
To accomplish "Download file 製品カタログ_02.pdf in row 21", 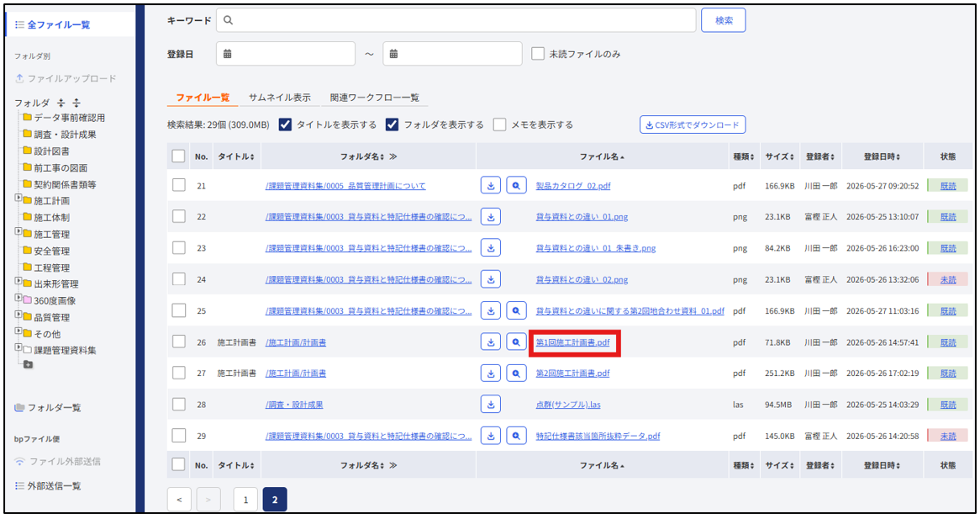I will click(491, 186).
